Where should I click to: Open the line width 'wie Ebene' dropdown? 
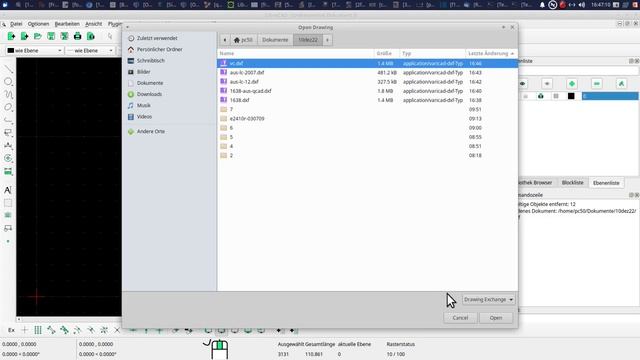pyautogui.click(x=90, y=51)
